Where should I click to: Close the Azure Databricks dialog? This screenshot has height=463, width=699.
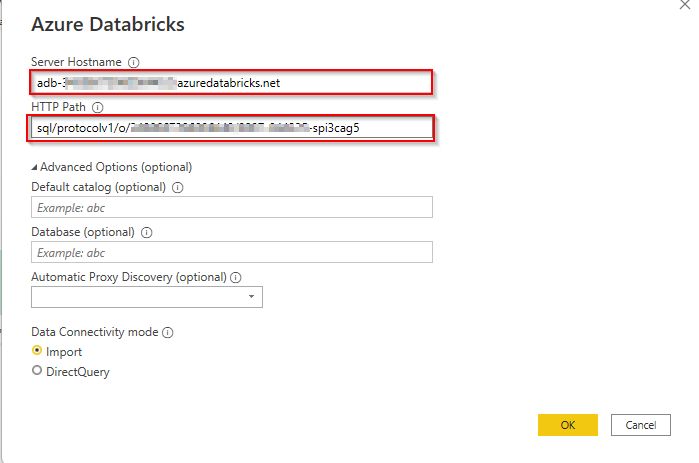pyautogui.click(x=685, y=5)
